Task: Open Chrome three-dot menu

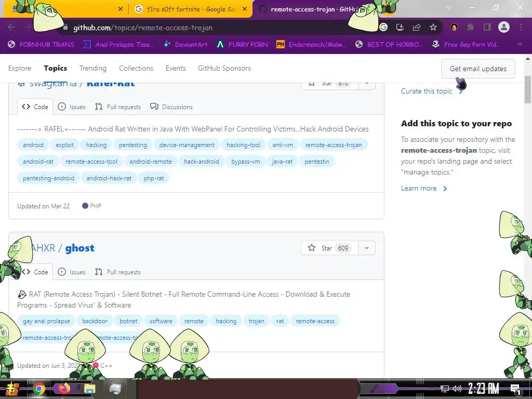Action: coord(521,28)
